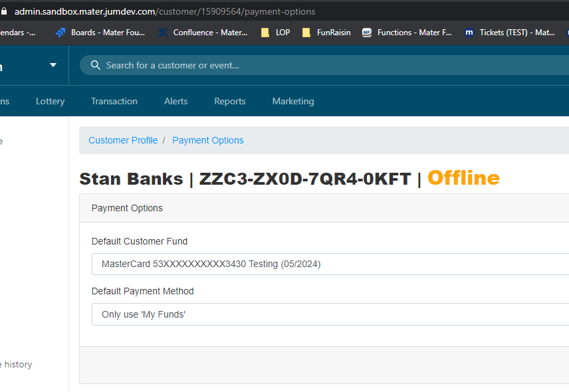
Task: Click the Payment Options breadcrumb link
Action: [x=208, y=140]
